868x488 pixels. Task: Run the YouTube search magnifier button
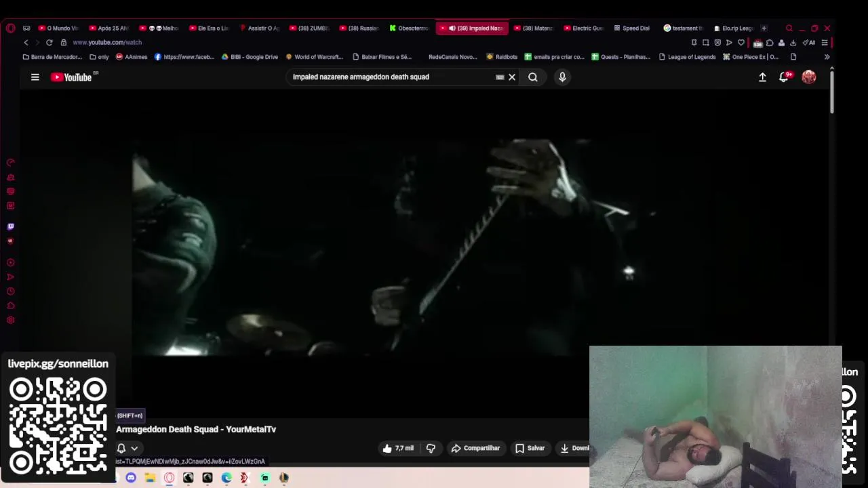(x=533, y=77)
